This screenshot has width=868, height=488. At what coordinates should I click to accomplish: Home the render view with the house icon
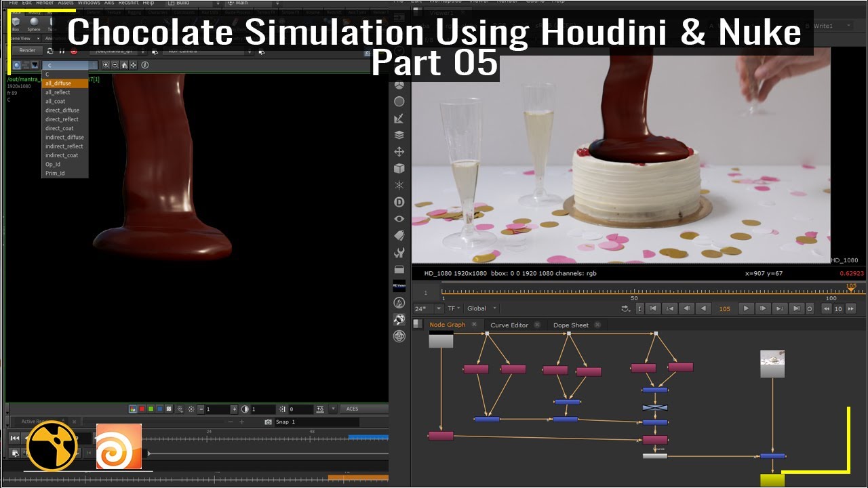[124, 65]
